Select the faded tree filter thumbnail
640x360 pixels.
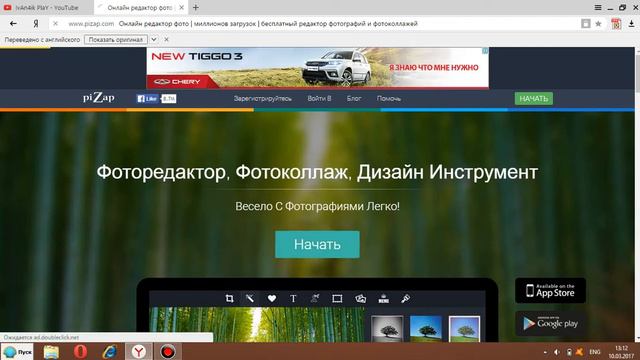coord(464,328)
